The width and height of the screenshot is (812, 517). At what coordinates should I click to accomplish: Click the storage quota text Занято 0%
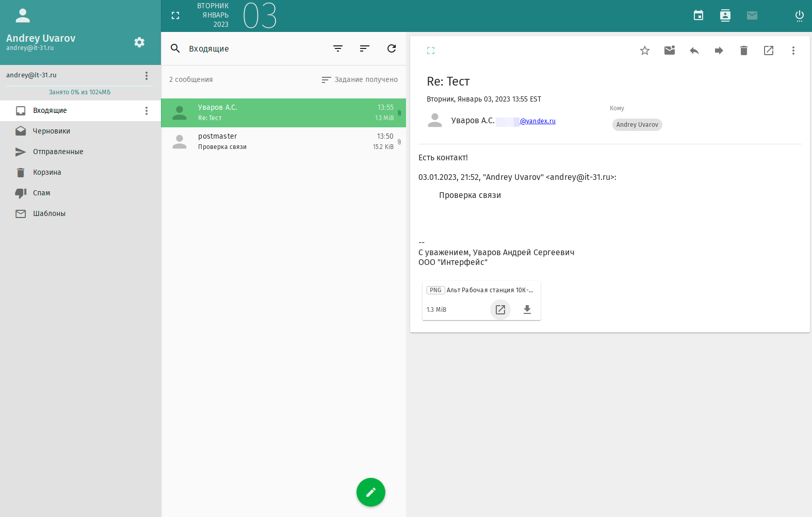[x=79, y=92]
